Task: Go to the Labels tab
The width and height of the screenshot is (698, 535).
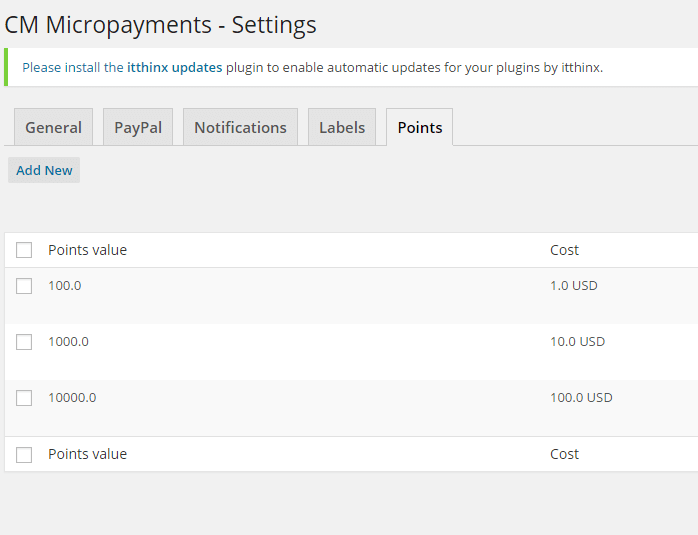Action: [x=342, y=127]
